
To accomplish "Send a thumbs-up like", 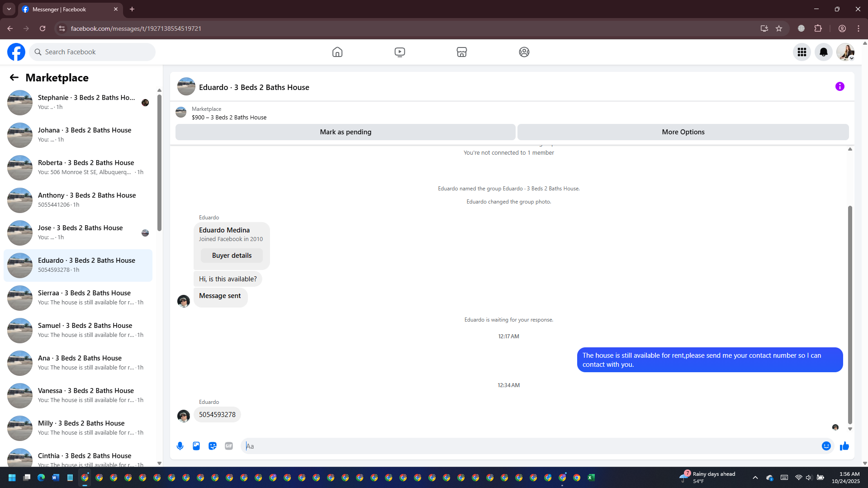I will tap(844, 446).
